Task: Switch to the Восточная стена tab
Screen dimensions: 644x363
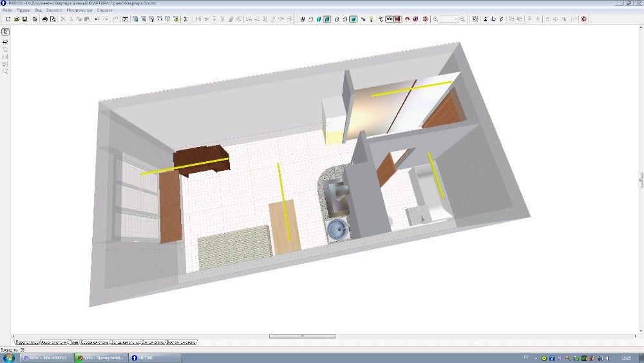Action: point(181,342)
